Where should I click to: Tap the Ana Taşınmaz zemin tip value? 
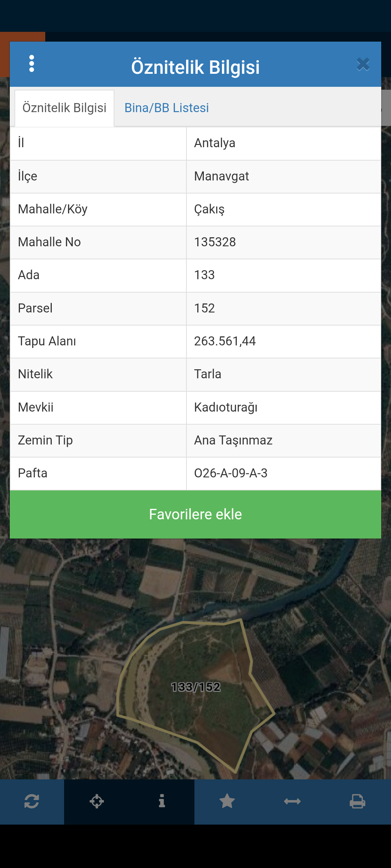233,440
